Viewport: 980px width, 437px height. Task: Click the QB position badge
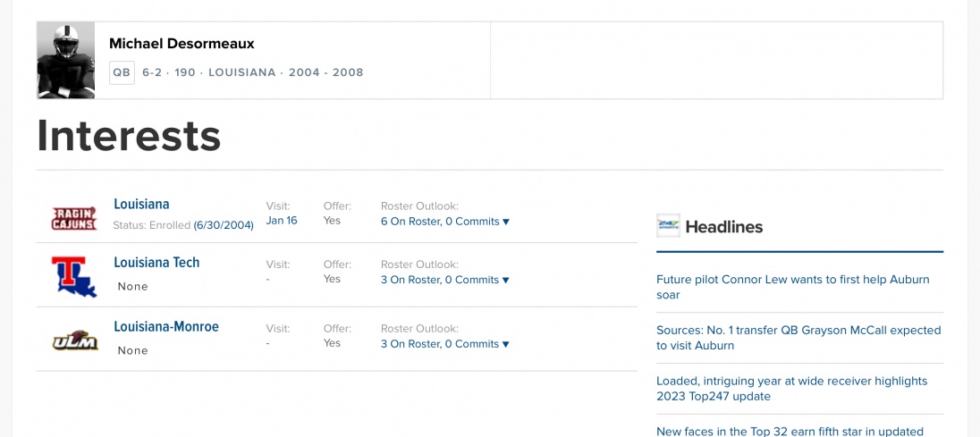click(122, 72)
